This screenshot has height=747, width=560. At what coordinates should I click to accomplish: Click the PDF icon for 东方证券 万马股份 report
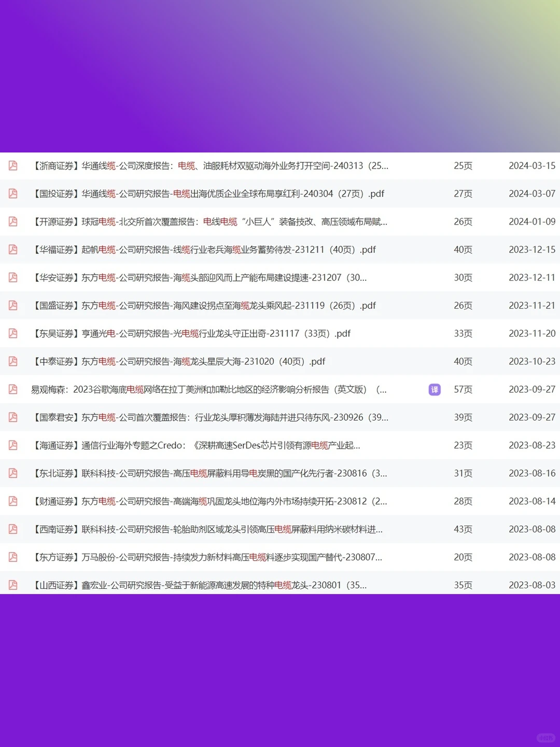pyautogui.click(x=13, y=558)
